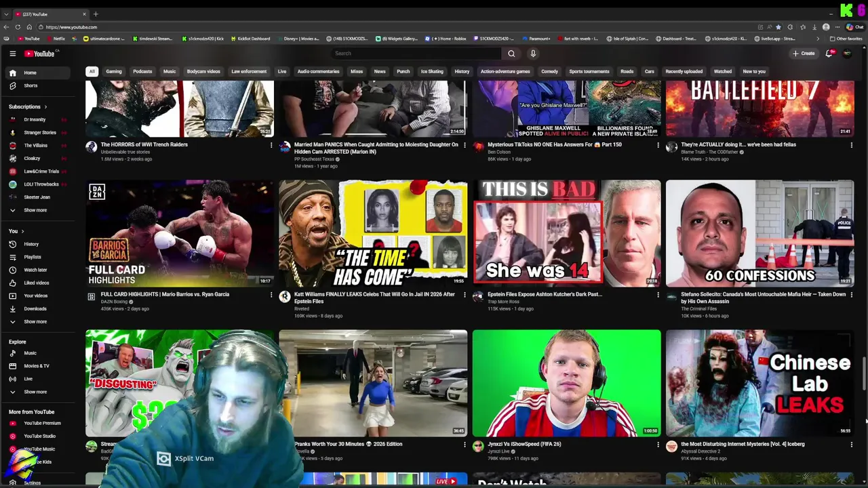Open Live under Explore
This screenshot has height=488, width=868.
pos(37,379)
